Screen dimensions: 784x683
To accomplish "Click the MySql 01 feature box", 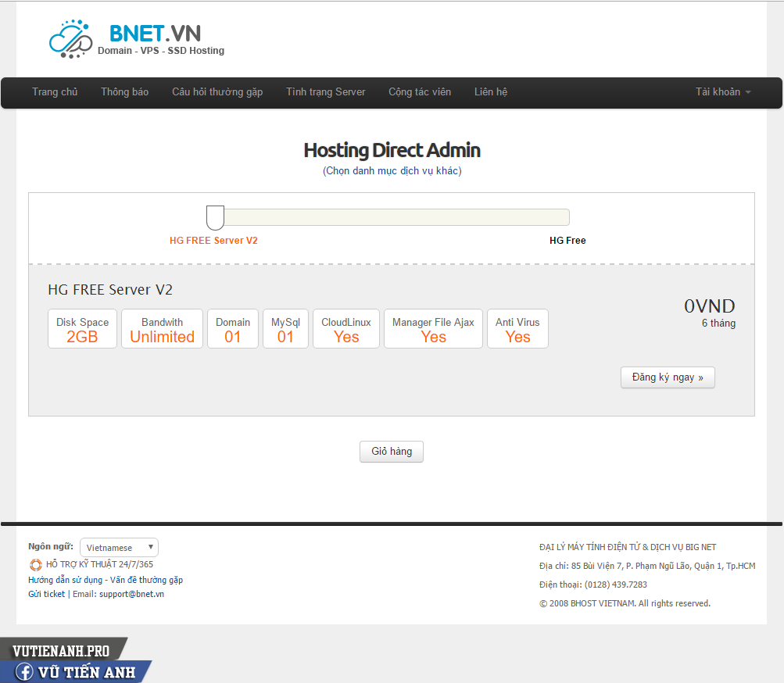I will (285, 328).
